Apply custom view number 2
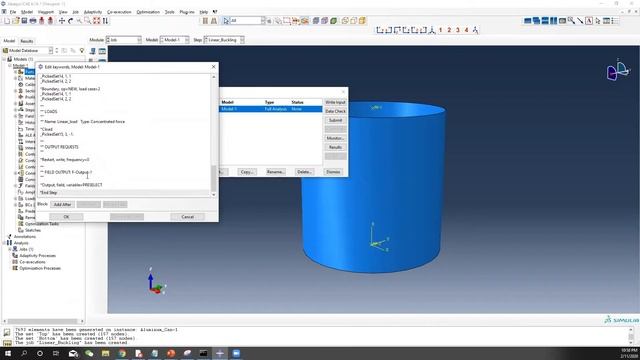Image resolution: width=640 pixels, height=360 pixels. pyautogui.click(x=449, y=30)
